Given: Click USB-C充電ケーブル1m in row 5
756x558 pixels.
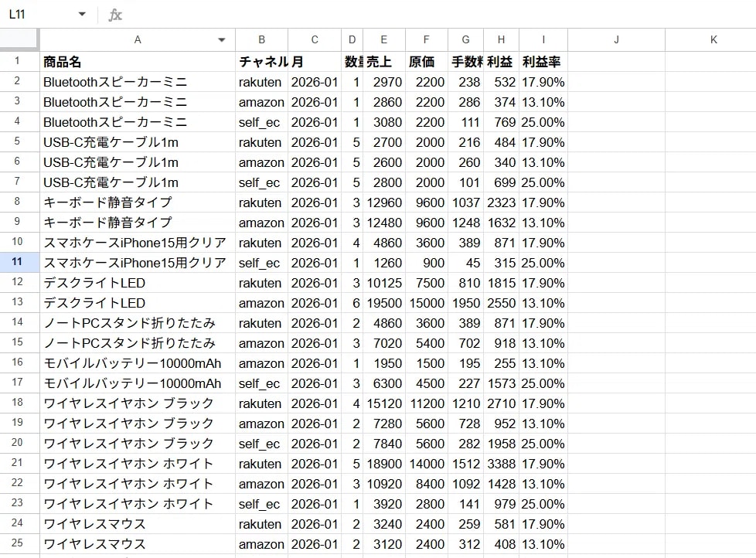Looking at the screenshot, I should click(138, 142).
